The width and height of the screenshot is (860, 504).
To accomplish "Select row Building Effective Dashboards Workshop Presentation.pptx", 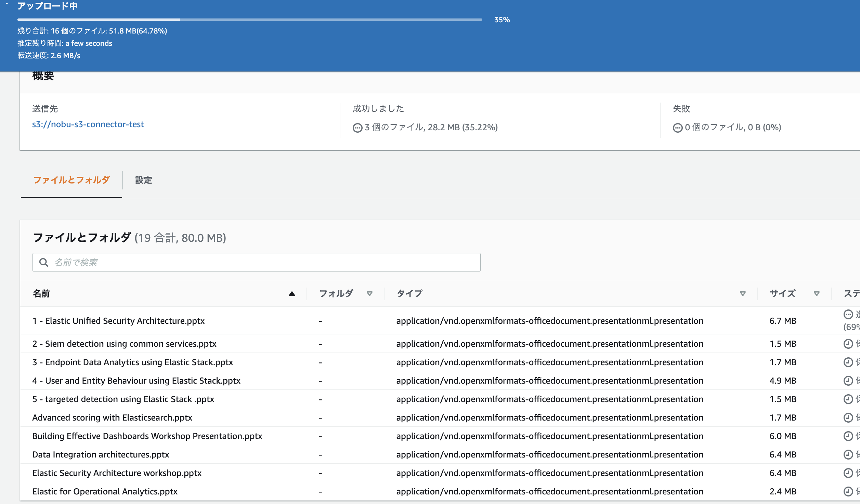I will point(147,436).
